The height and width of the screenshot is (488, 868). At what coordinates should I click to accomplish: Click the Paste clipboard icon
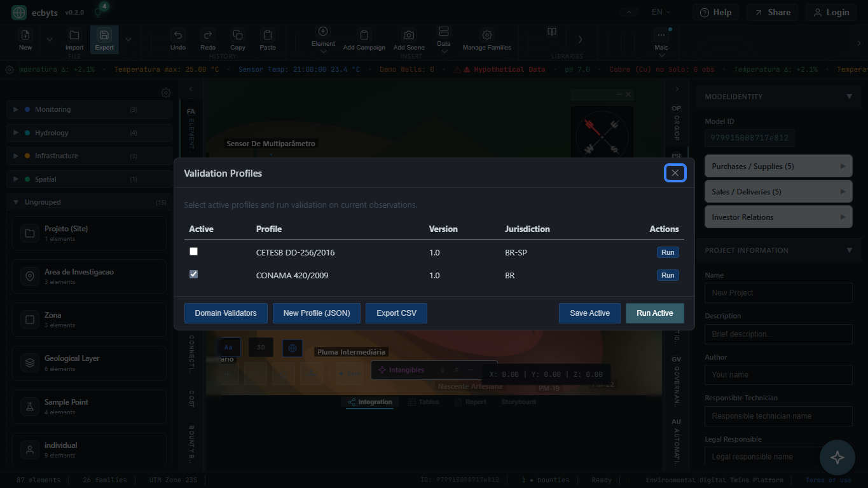[268, 36]
